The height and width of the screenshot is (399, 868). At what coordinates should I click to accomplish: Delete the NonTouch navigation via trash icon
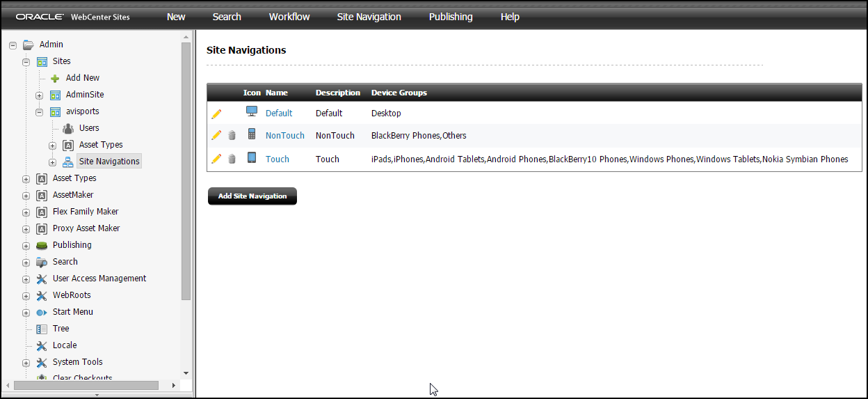pyautogui.click(x=232, y=136)
